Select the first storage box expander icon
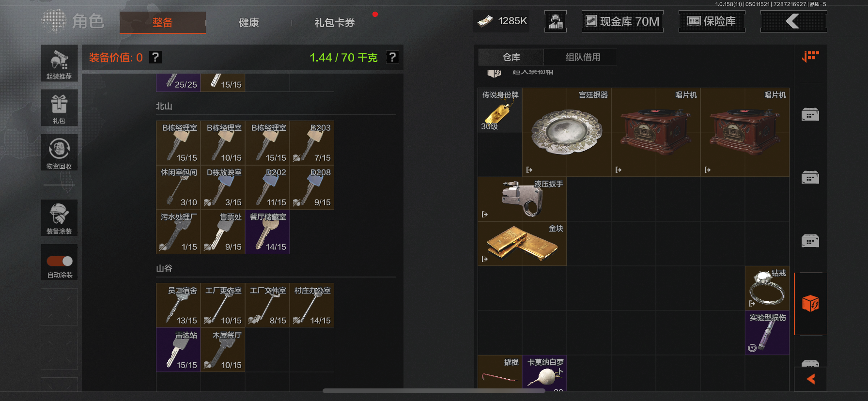Viewport: 868px width, 401px height. tap(810, 115)
